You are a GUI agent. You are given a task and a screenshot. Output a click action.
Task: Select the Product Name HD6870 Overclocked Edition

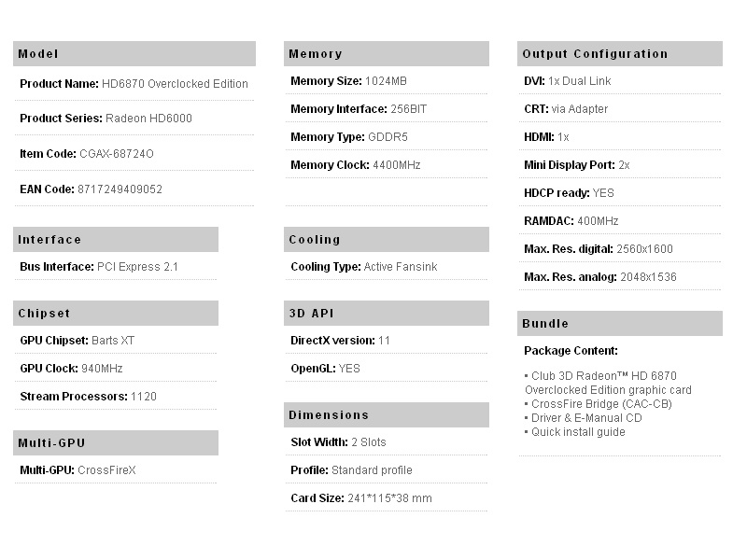coord(175,84)
